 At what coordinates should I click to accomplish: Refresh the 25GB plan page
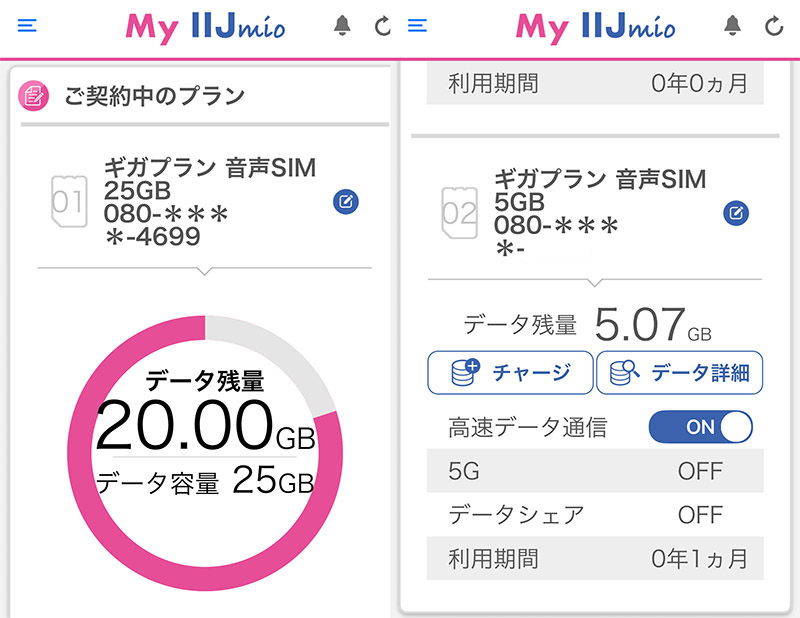382,27
